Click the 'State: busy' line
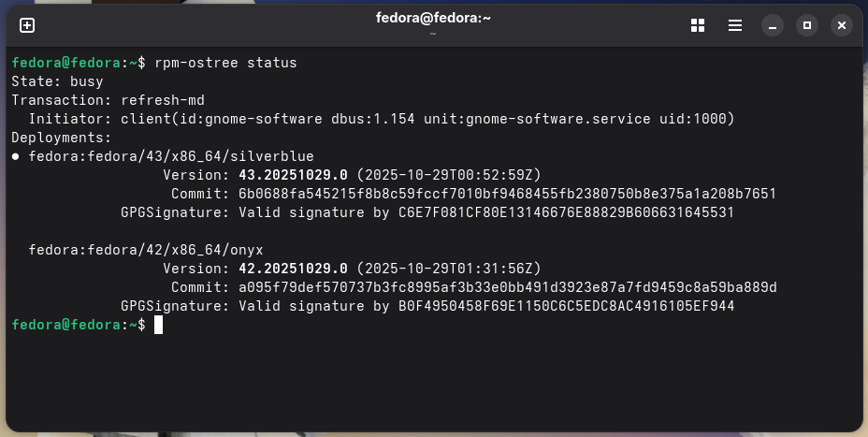868x437 pixels. (x=58, y=81)
